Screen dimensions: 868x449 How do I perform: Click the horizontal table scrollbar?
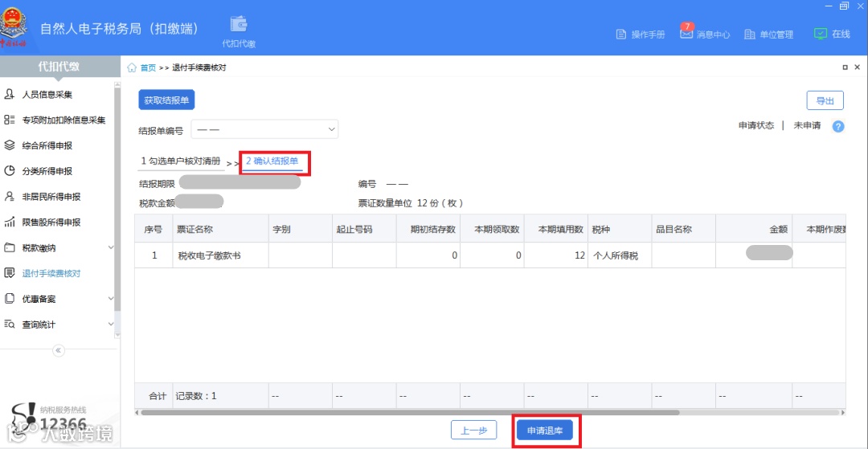[x=410, y=413]
